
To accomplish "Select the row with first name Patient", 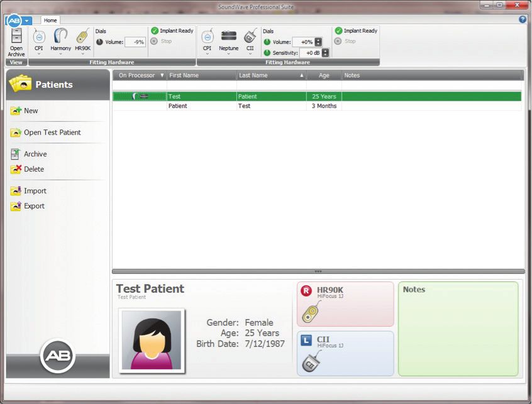I will pos(317,106).
